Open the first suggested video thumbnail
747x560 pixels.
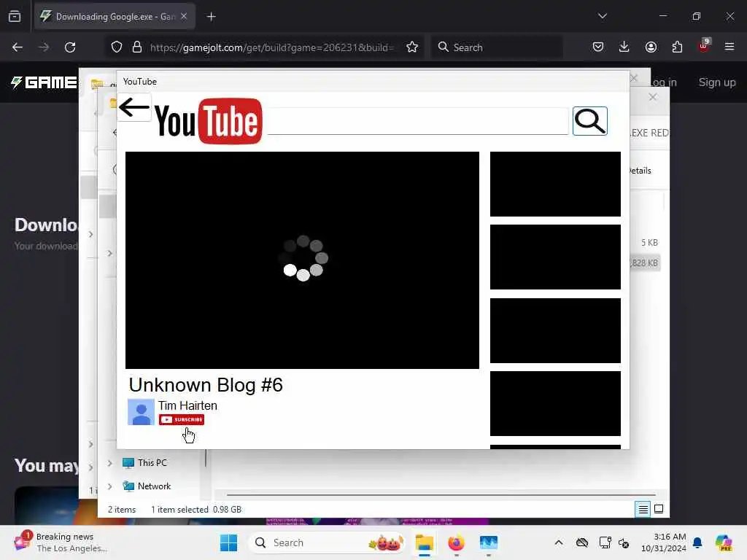555,184
